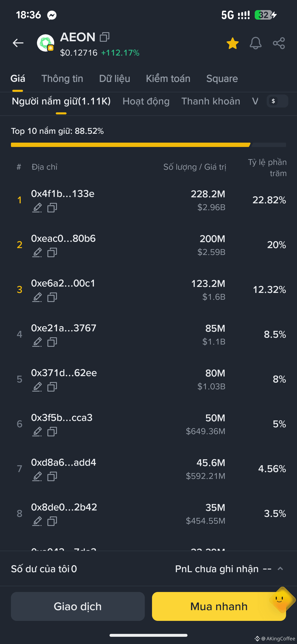The width and height of the screenshot is (297, 644).
Task: Copy AEON token address icon
Action: point(105,37)
